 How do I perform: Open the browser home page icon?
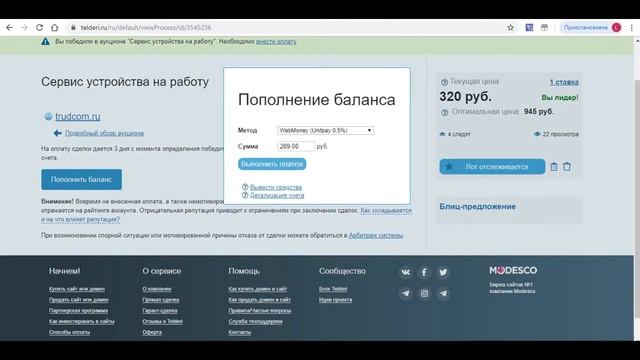pos(55,27)
